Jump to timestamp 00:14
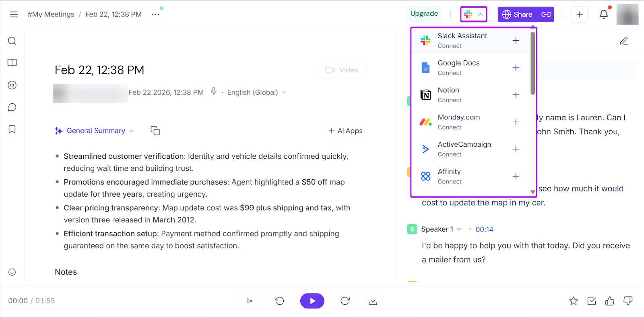The height and width of the screenshot is (318, 644). click(484, 229)
